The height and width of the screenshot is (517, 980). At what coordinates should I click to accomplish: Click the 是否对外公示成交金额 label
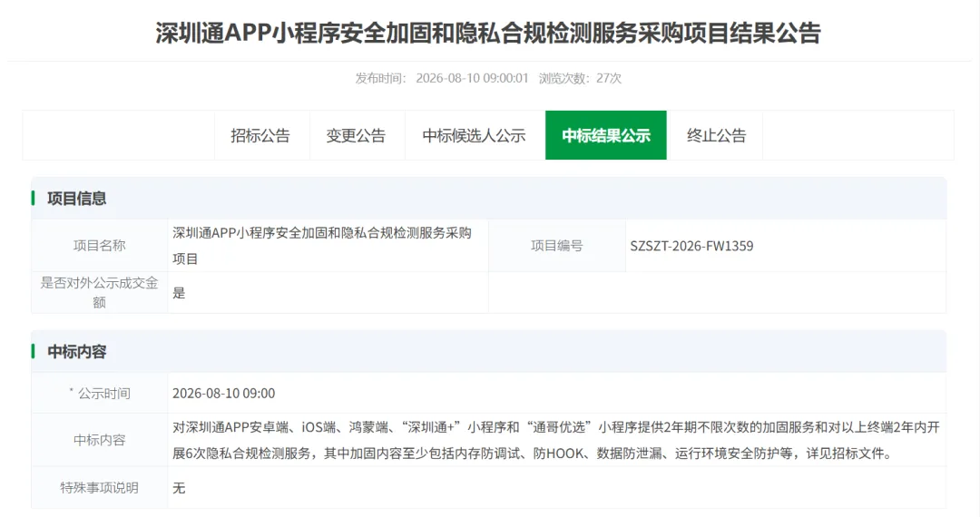100,292
